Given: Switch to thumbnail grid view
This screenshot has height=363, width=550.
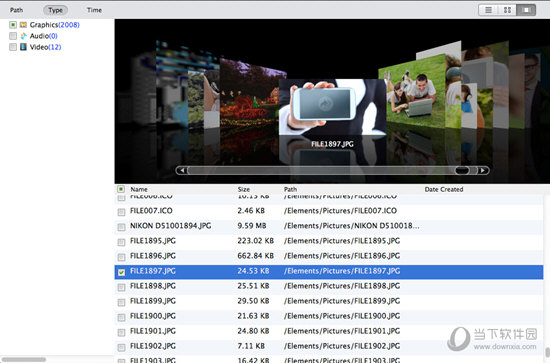Looking at the screenshot, I should pyautogui.click(x=507, y=10).
